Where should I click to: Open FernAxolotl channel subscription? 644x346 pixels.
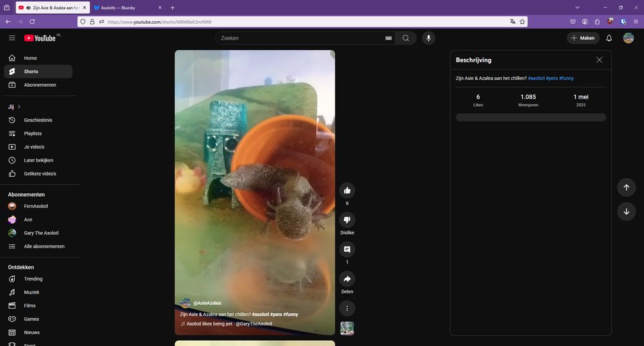pyautogui.click(x=38, y=206)
